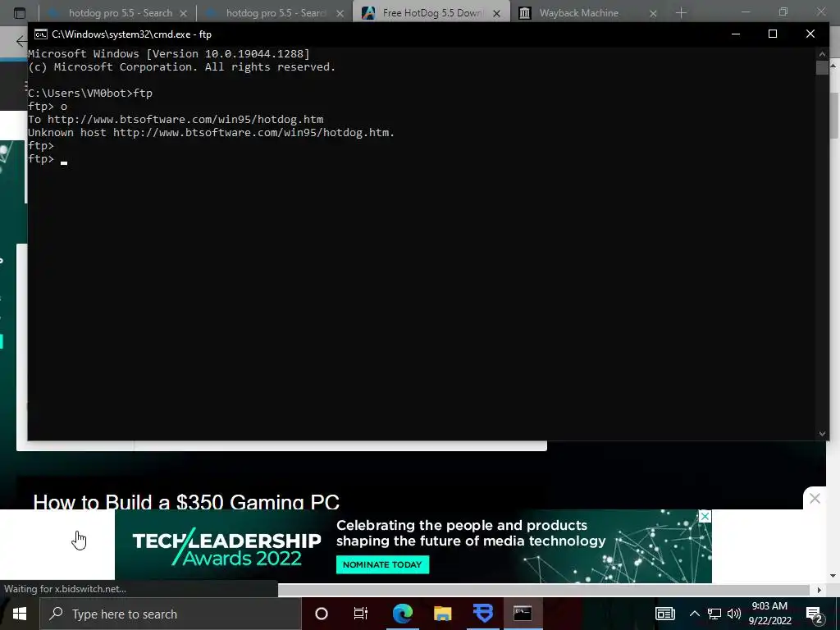This screenshot has height=630, width=840.
Task: Open the Wayback Machine tab
Action: point(578,13)
